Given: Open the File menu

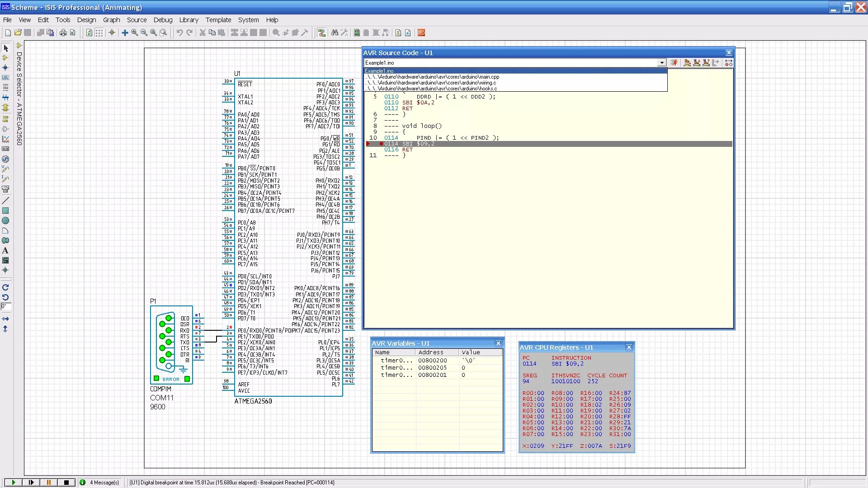Looking at the screenshot, I should (7, 20).
